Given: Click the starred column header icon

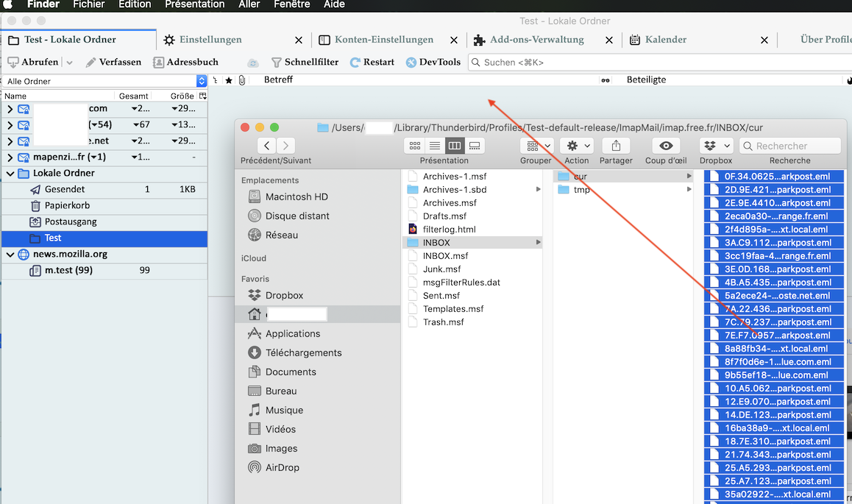Looking at the screenshot, I should point(229,80).
